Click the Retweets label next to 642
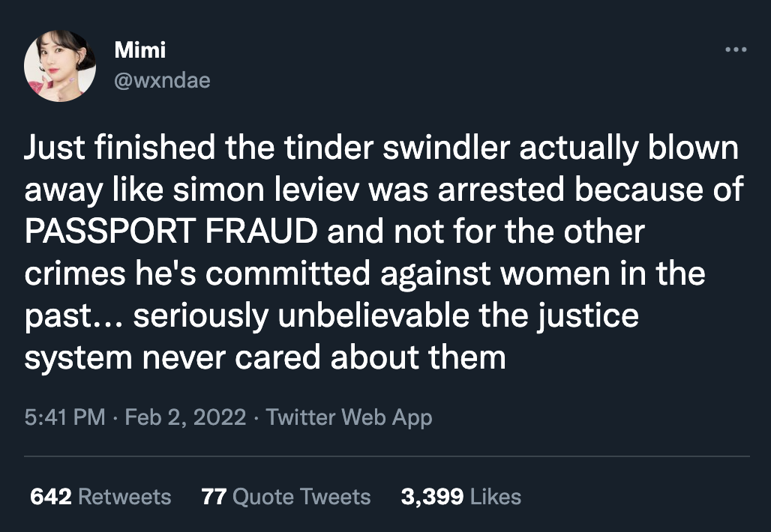 pos(124,496)
